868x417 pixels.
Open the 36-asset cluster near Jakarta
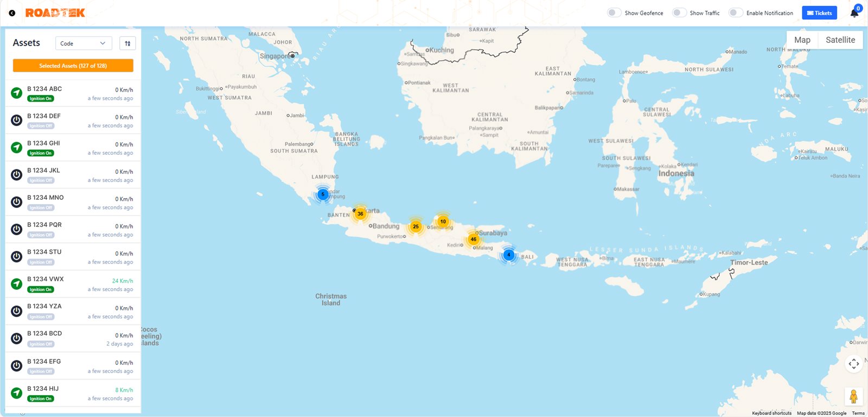(360, 214)
